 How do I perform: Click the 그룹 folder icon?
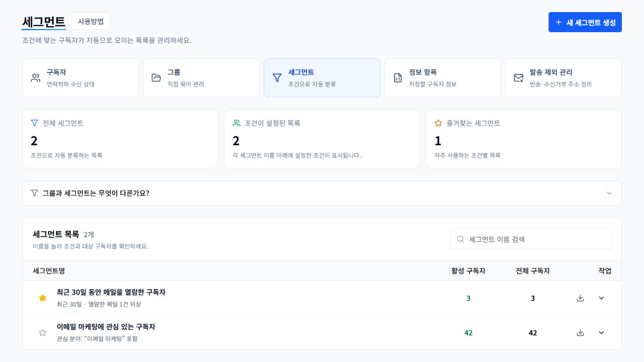(x=156, y=78)
